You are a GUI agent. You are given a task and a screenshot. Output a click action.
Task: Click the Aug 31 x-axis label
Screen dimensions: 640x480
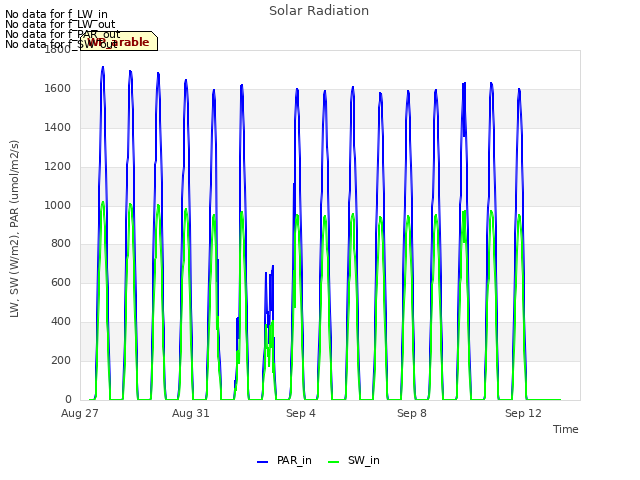(x=191, y=413)
